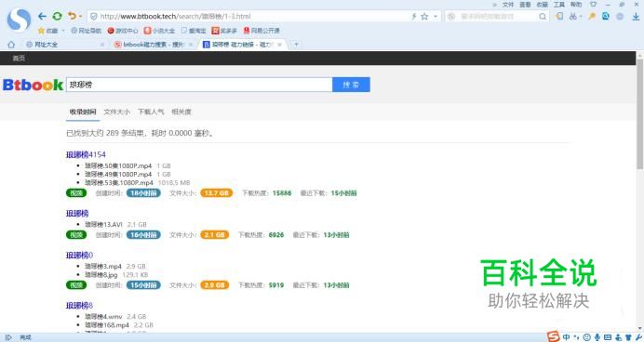Expand the favorites star dropdown arrow
This screenshot has width=644, height=342.
click(63, 31)
